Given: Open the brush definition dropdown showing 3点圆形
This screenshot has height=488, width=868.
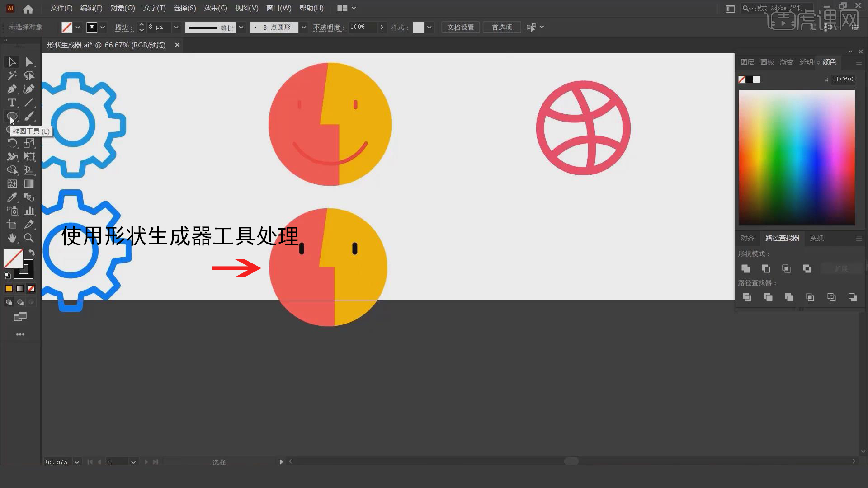Looking at the screenshot, I should tap(304, 27).
